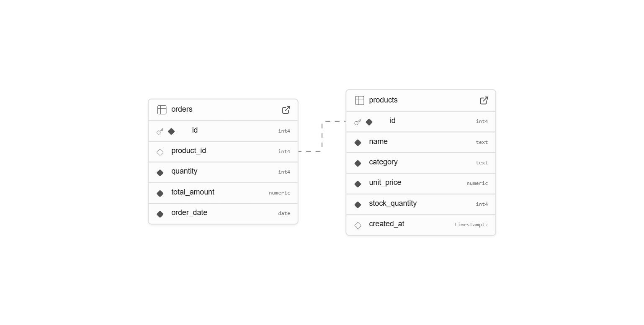The image size is (644, 325).
Task: Open the orders table external link
Action: click(x=286, y=110)
